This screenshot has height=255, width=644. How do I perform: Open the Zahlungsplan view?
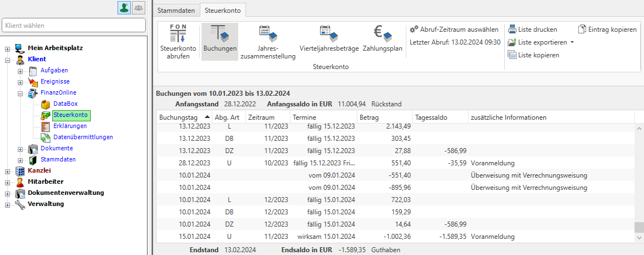(x=382, y=35)
